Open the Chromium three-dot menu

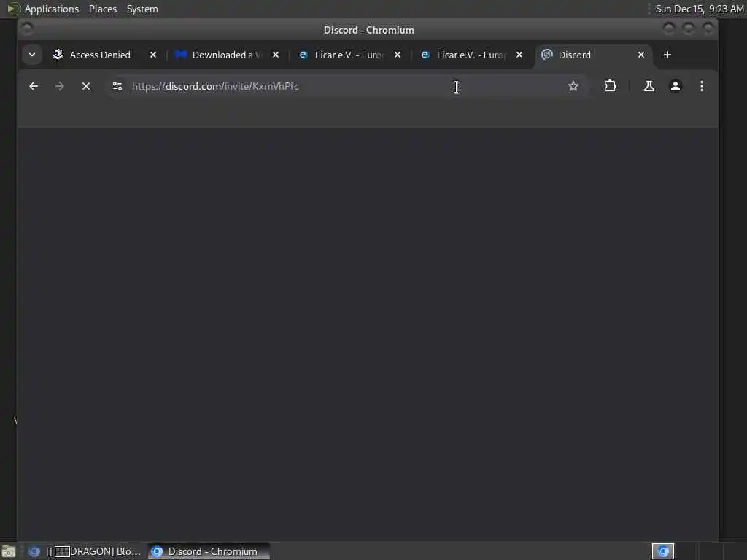click(x=701, y=86)
